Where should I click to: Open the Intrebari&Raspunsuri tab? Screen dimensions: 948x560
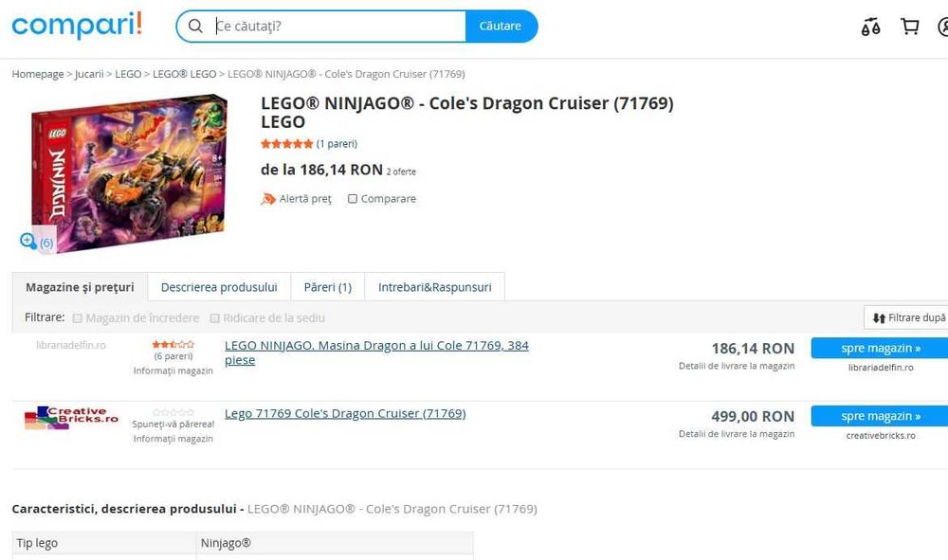coord(434,287)
